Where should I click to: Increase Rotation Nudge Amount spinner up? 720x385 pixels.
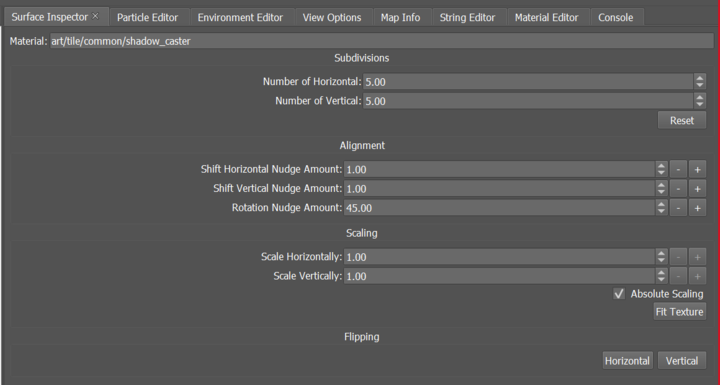tap(661, 204)
